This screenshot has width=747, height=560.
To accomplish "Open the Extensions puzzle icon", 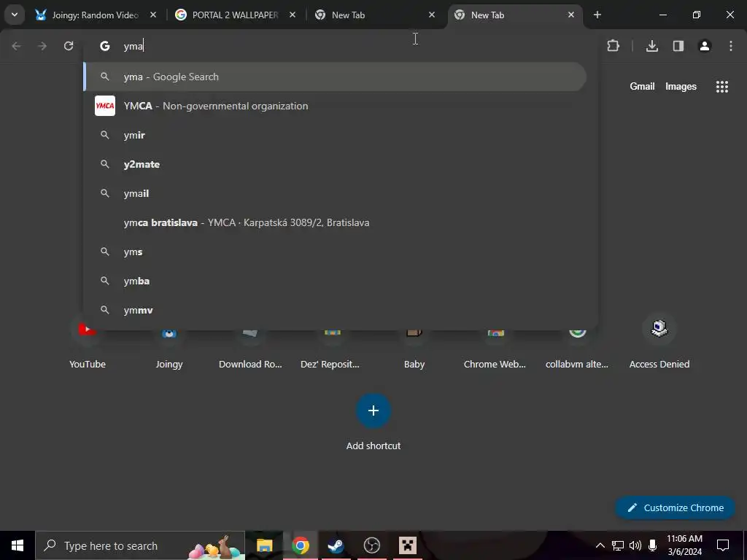I will tap(613, 46).
